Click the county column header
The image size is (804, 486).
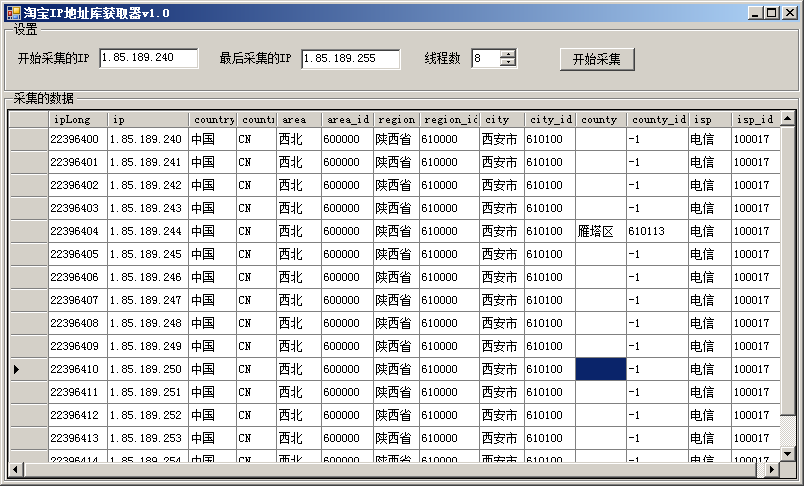point(600,119)
